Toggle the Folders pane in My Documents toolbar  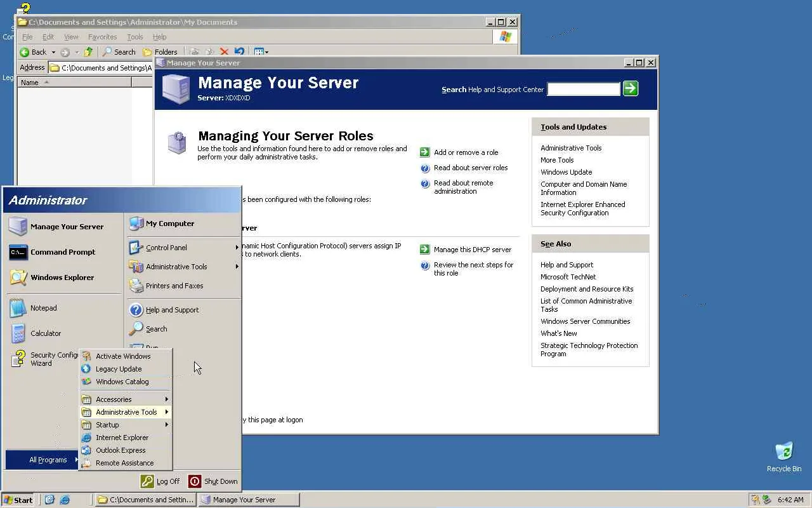tap(160, 52)
